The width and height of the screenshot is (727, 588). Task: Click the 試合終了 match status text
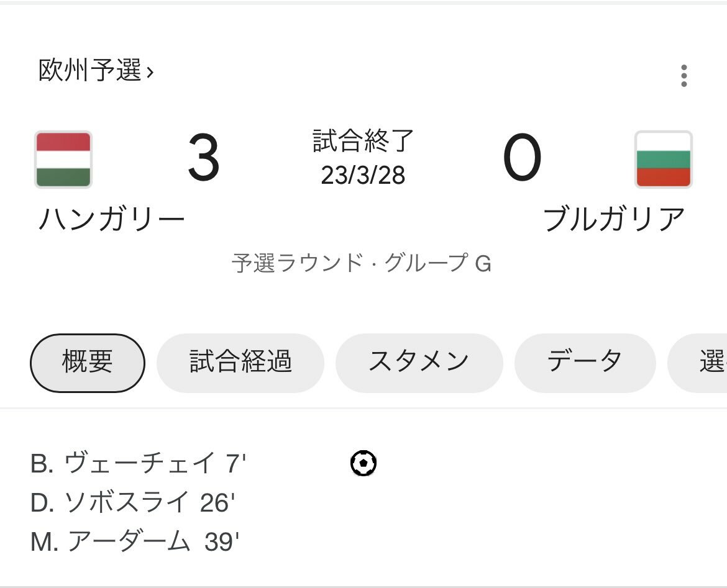click(363, 141)
